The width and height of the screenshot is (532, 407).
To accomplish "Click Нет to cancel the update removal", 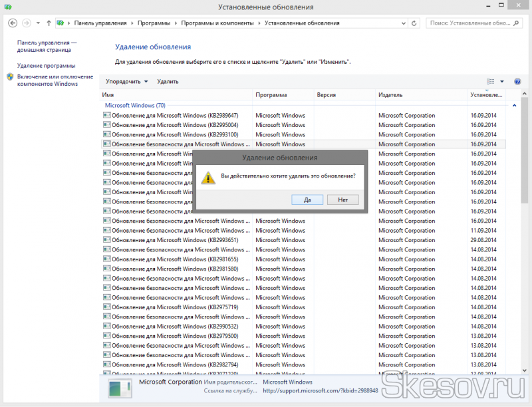I will tap(342, 199).
